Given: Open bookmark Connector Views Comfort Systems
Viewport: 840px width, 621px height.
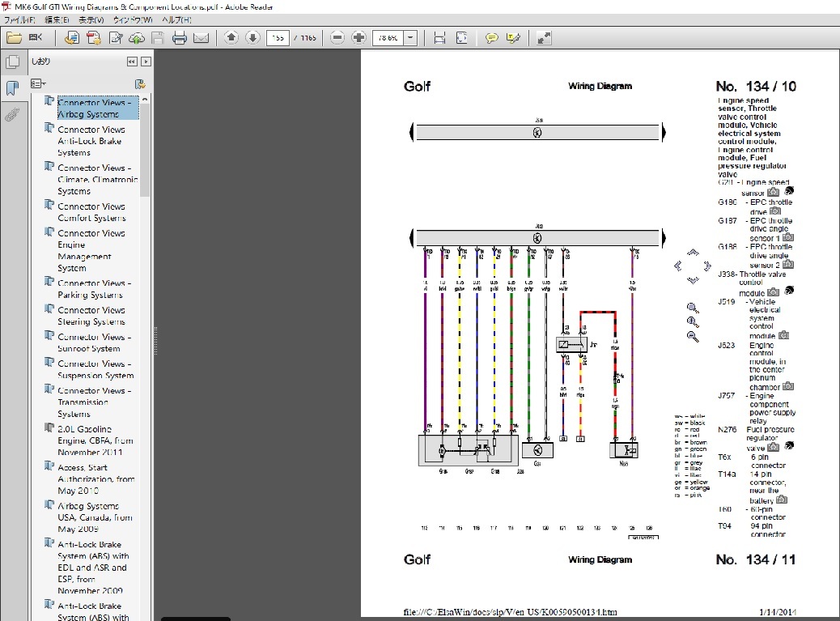Looking at the screenshot, I should [x=91, y=212].
